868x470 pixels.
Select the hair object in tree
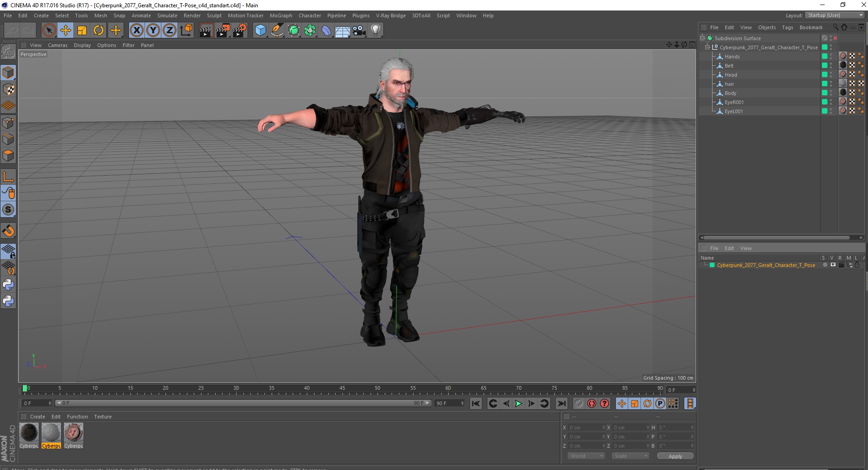[x=729, y=84]
